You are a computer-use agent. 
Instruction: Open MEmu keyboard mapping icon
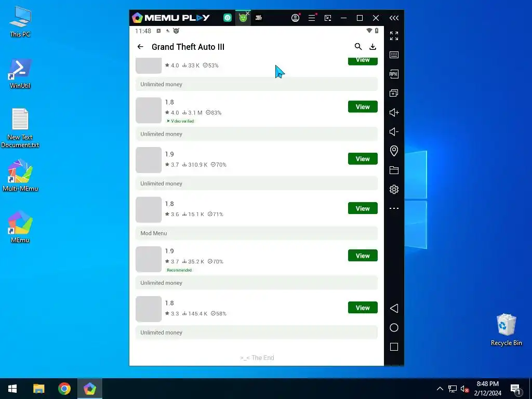(x=394, y=55)
